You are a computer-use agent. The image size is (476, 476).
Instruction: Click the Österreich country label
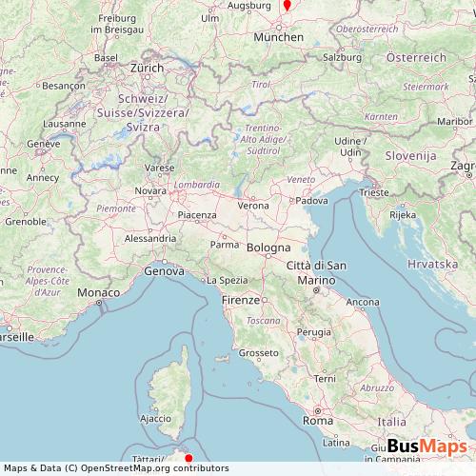tap(416, 58)
